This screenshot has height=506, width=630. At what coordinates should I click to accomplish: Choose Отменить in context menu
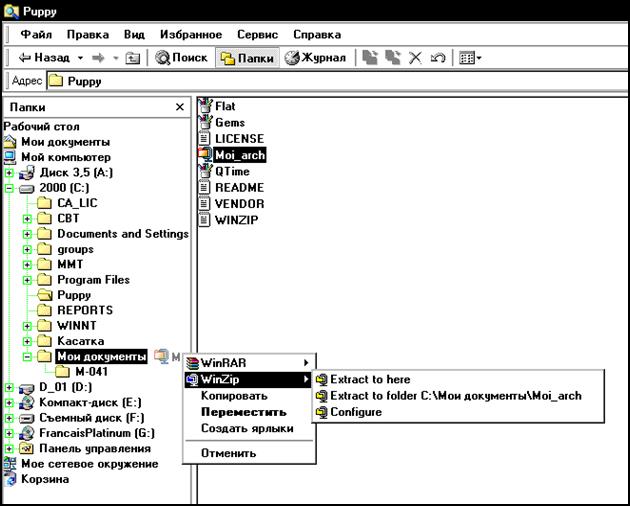tap(228, 453)
